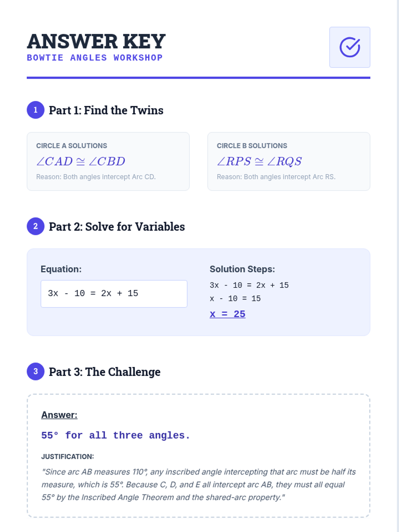Click the Arc CD reason text
This screenshot has width=399, height=532.
coord(96,177)
